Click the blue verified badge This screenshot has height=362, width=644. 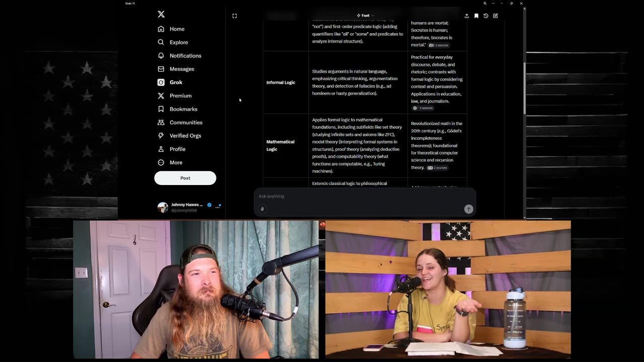pyautogui.click(x=209, y=205)
